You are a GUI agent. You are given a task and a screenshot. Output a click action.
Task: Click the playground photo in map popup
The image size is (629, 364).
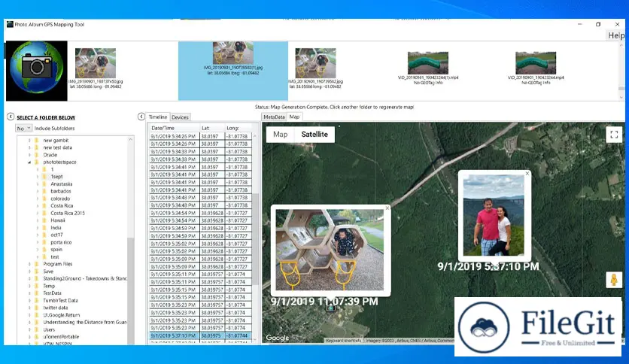point(330,250)
